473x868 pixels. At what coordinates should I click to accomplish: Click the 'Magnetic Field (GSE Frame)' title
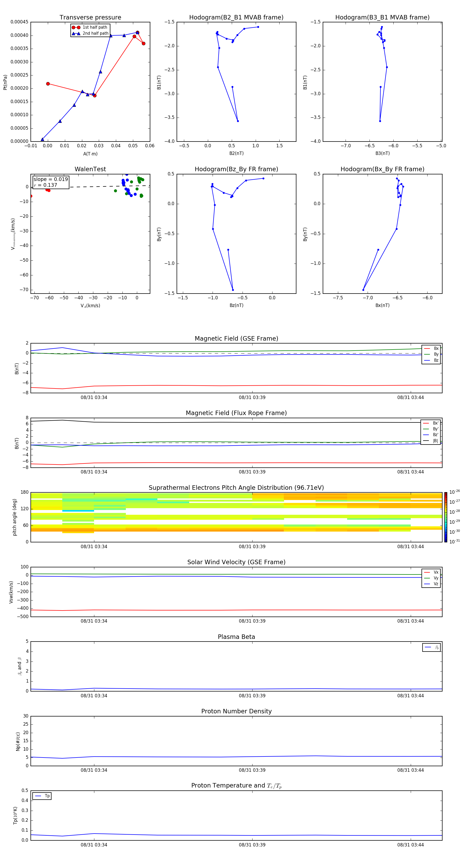[x=236, y=339]
